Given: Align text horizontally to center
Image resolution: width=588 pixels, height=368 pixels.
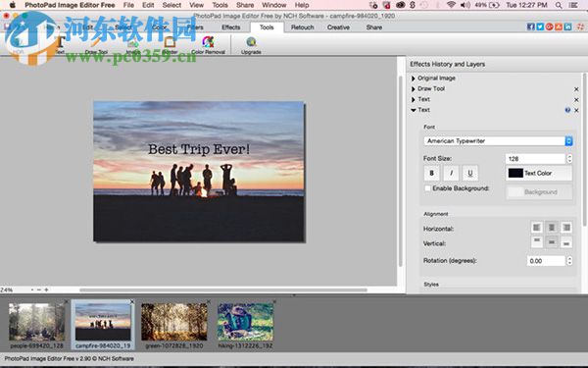Looking at the screenshot, I should click(x=552, y=228).
